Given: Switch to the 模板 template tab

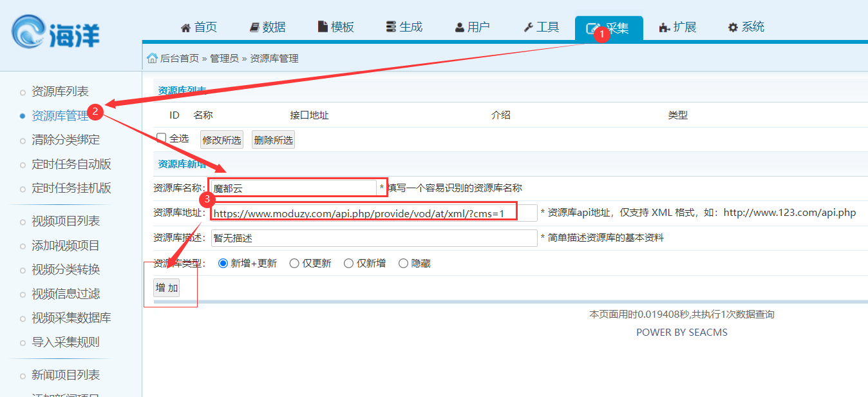Looking at the screenshot, I should click(336, 27).
